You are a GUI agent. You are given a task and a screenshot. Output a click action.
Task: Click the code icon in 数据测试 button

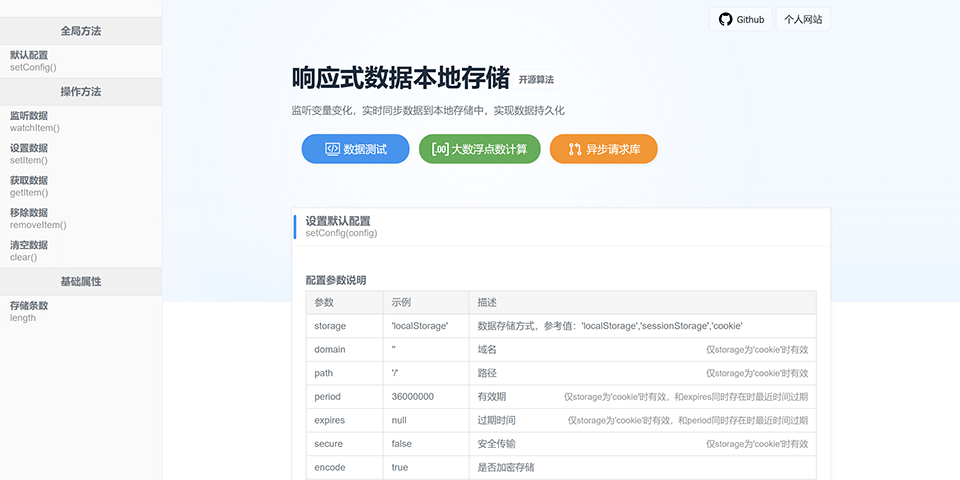(x=332, y=149)
